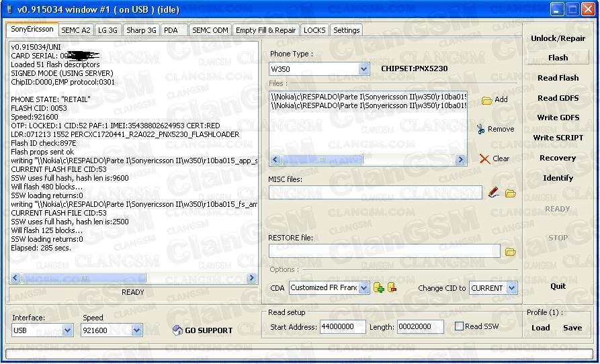Image resolution: width=600 pixels, height=364 pixels.
Task: Switch to the SEMC A2 tab
Action: click(76, 30)
